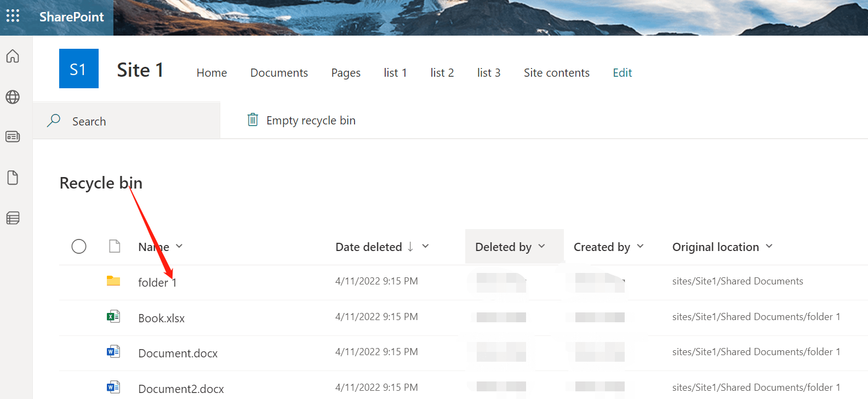Open list 1 in site navigation

click(395, 73)
